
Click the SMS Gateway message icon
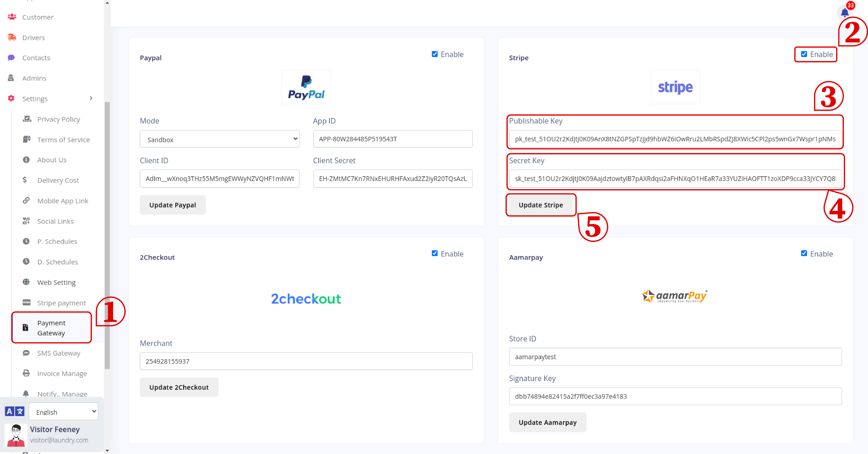[26, 353]
